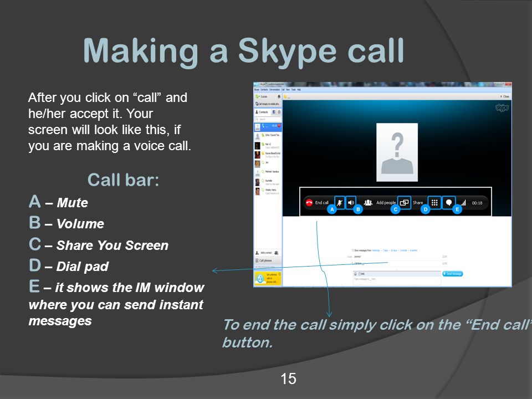Click the contacts Search field
The image size is (532, 399).
pyautogui.click(x=268, y=120)
